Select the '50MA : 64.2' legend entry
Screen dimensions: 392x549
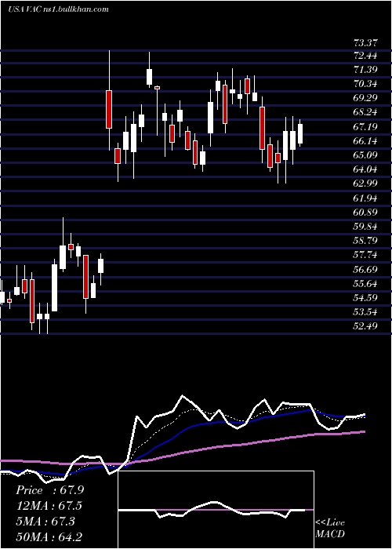pyautogui.click(x=49, y=537)
